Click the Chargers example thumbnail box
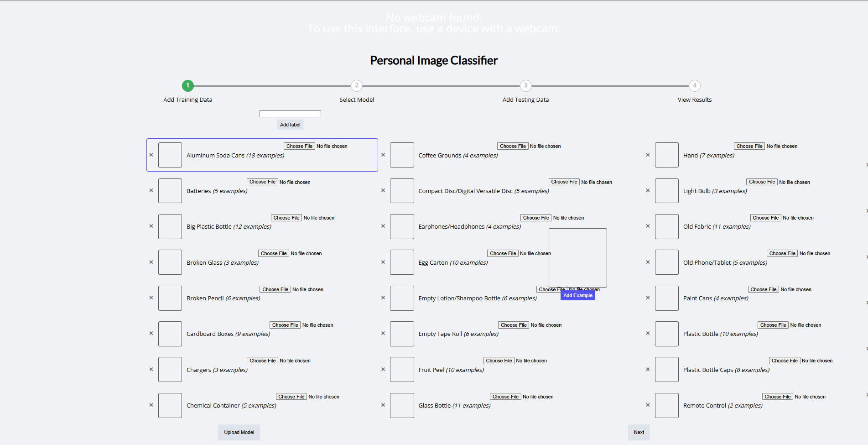 170,370
